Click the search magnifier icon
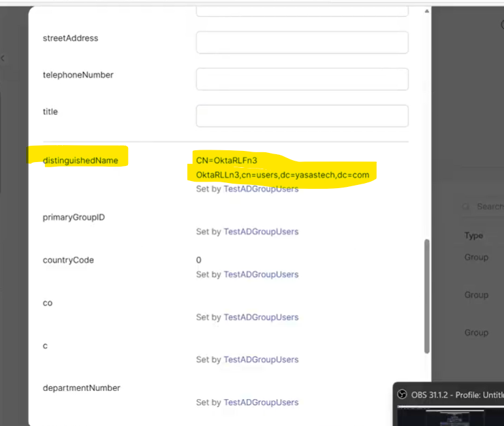504x426 pixels. (x=467, y=206)
